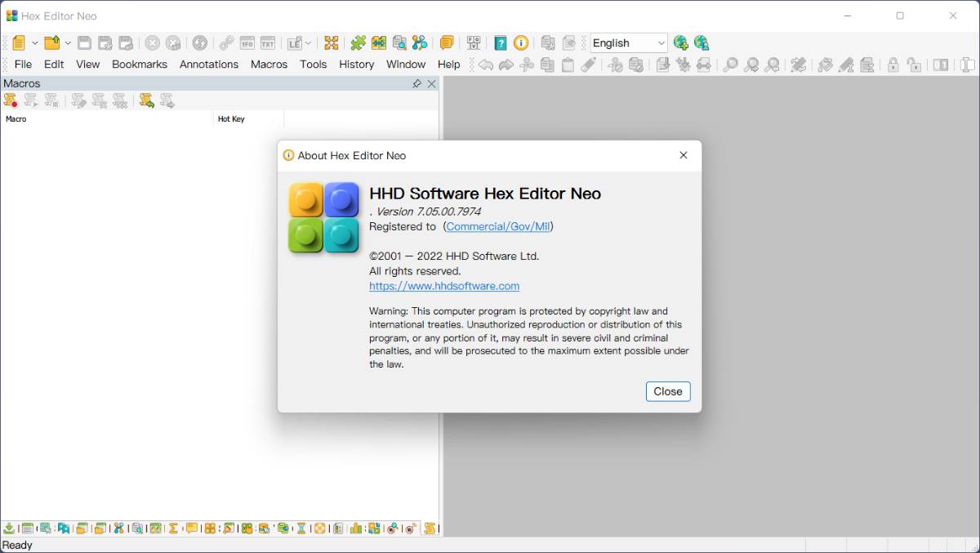980x553 pixels.
Task: Open the https://www.hhdsoftware.com link
Action: (x=444, y=286)
